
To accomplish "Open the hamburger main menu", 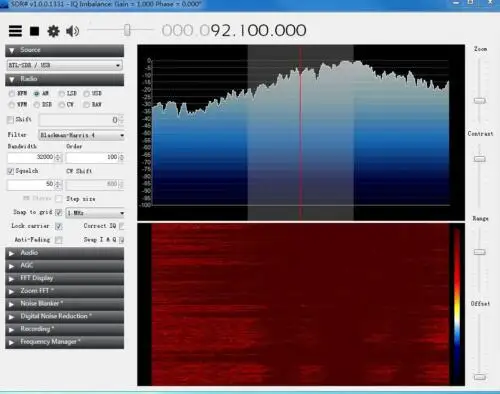I will [x=15, y=31].
